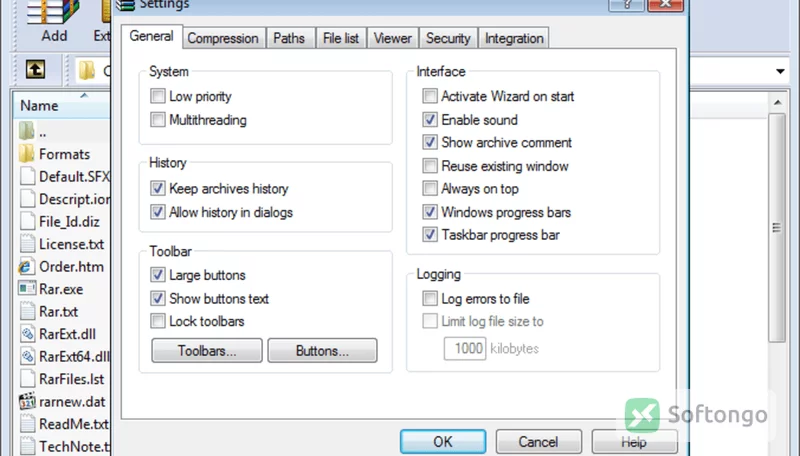Open the Integration tab

click(x=514, y=38)
